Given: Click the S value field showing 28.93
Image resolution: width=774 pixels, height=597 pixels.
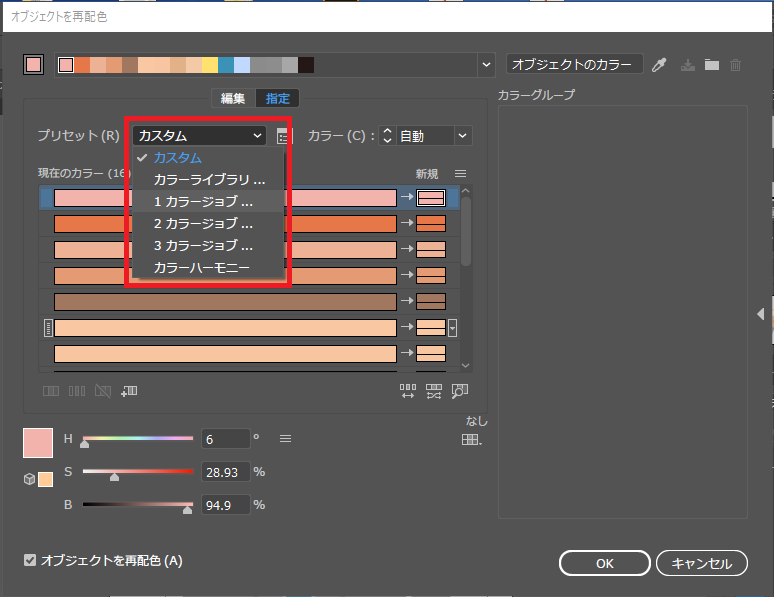Looking at the screenshot, I should (226, 472).
